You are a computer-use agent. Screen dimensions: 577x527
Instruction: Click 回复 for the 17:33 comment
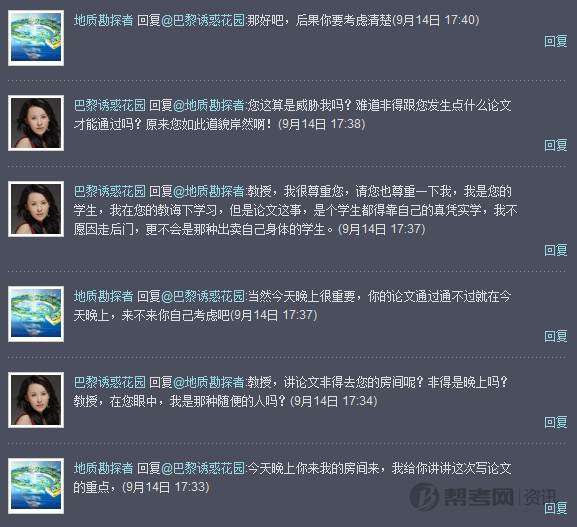point(556,508)
